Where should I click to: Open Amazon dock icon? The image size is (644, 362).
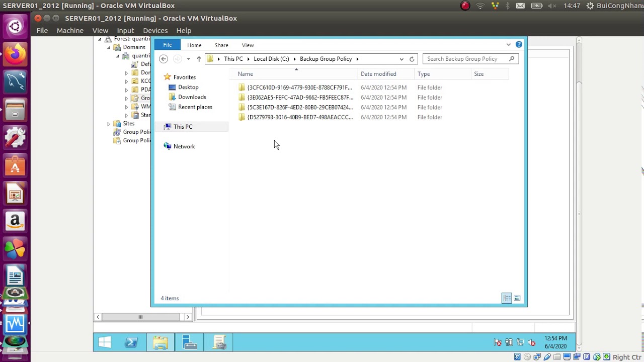pyautogui.click(x=15, y=221)
